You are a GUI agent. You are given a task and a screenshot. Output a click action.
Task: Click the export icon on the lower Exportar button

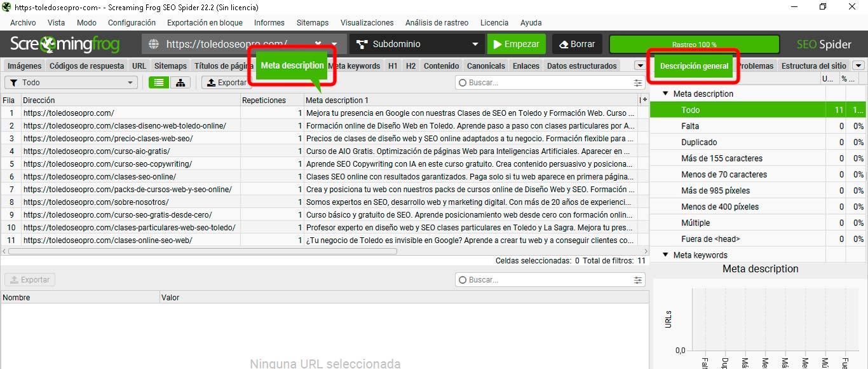tap(14, 279)
